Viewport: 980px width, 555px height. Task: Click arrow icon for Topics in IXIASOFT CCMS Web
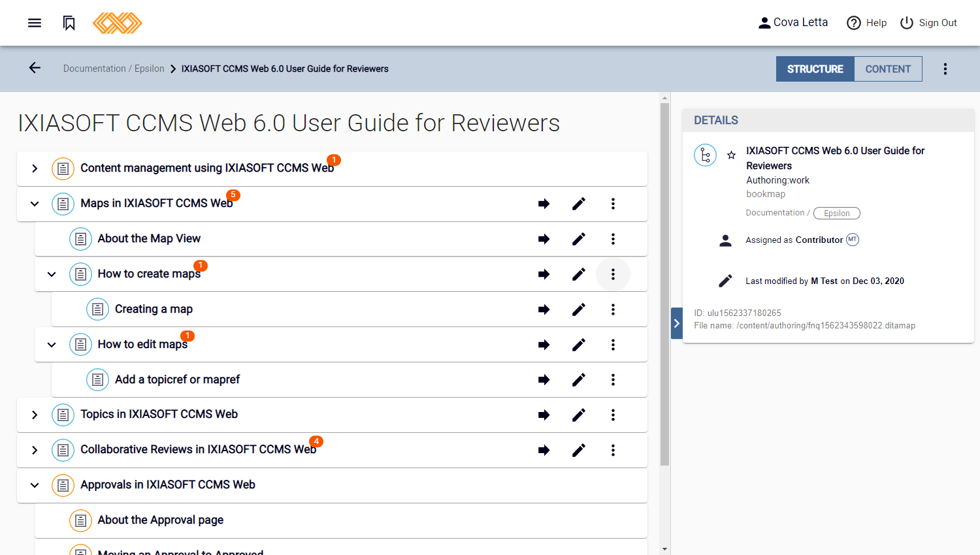click(544, 415)
